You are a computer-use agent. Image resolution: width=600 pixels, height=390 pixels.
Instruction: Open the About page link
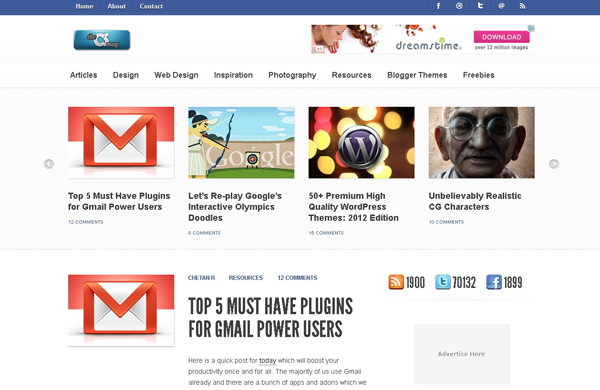tap(116, 6)
